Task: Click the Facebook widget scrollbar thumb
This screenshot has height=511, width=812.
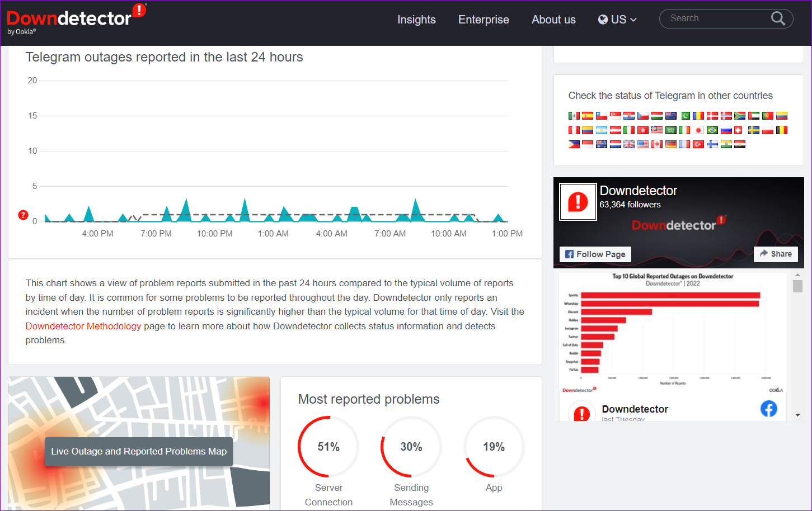Action: tap(798, 286)
